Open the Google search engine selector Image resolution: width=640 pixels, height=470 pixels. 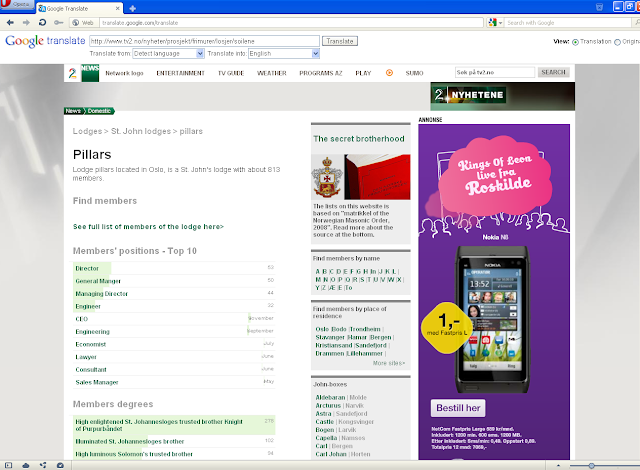click(x=495, y=23)
